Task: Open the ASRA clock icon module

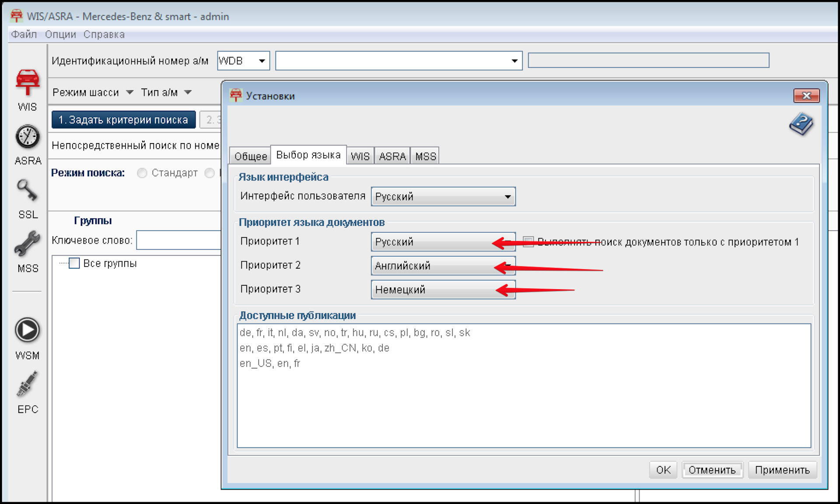Action: coord(28,144)
